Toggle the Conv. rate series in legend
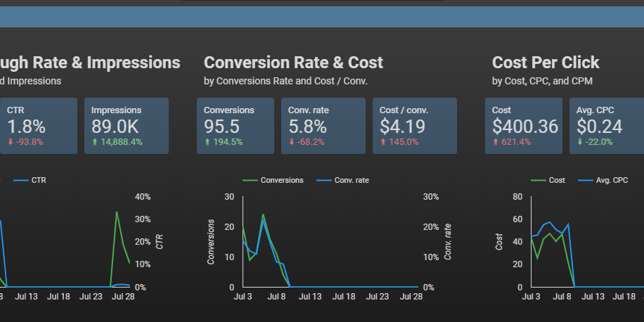 pyautogui.click(x=342, y=180)
